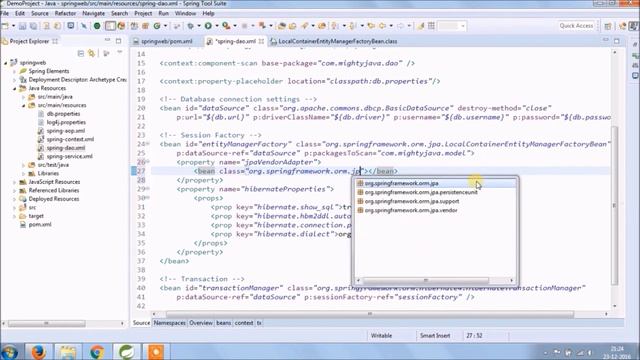Toggle code folding at line 30
Screen dimensions: 640x360
coord(147,198)
